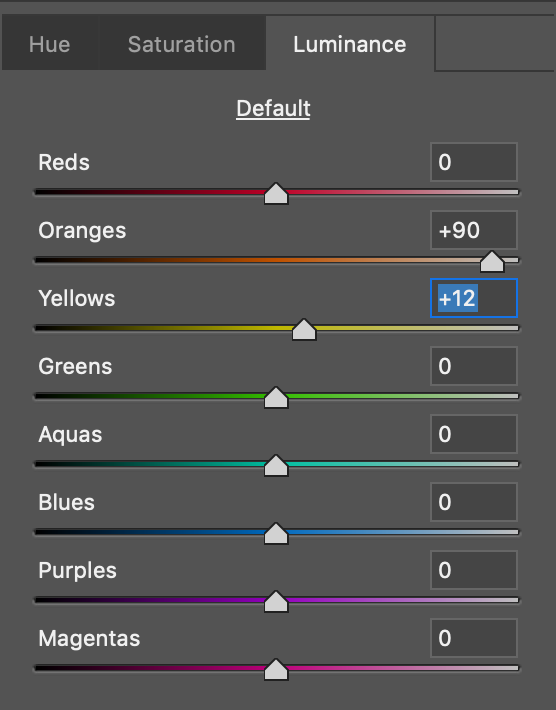The height and width of the screenshot is (710, 556).
Task: Click the Greens value field
Action: (x=474, y=366)
